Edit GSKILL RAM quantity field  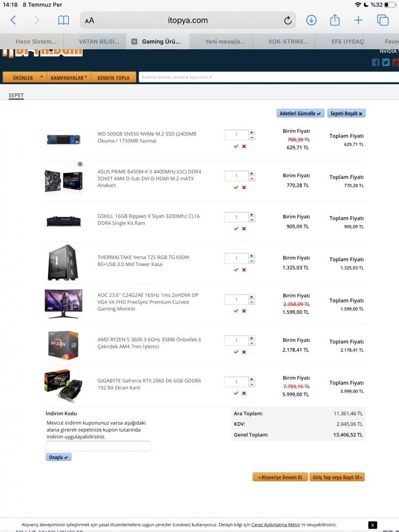coord(236,217)
